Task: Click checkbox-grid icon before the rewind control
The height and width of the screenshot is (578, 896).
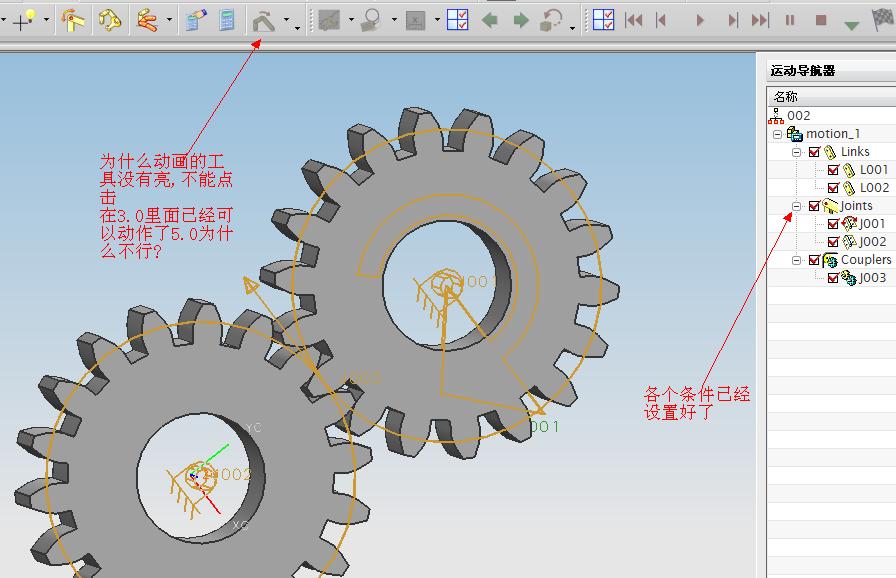Action: click(x=603, y=20)
